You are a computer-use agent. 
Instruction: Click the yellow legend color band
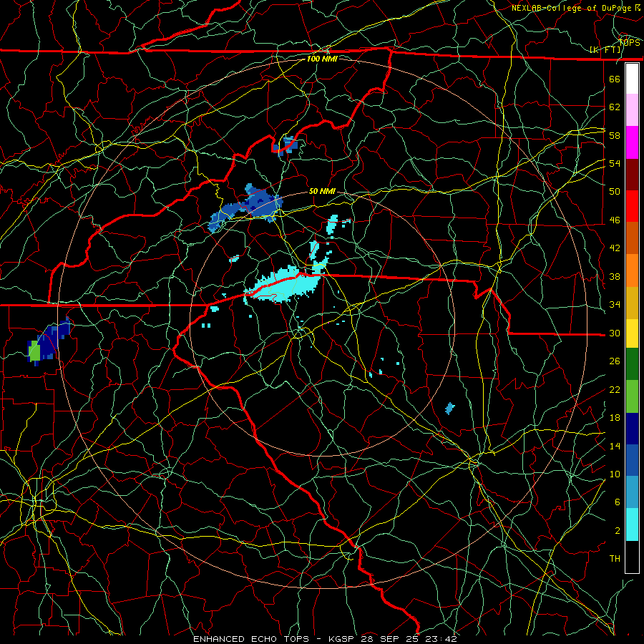(x=632, y=333)
